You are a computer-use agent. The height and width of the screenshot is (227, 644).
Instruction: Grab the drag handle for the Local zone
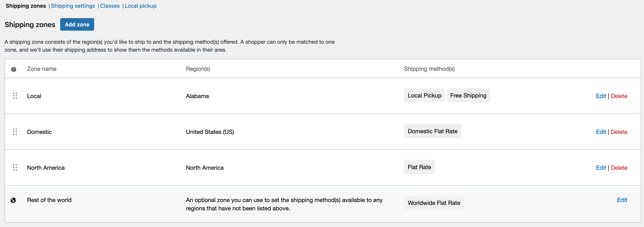pos(15,96)
